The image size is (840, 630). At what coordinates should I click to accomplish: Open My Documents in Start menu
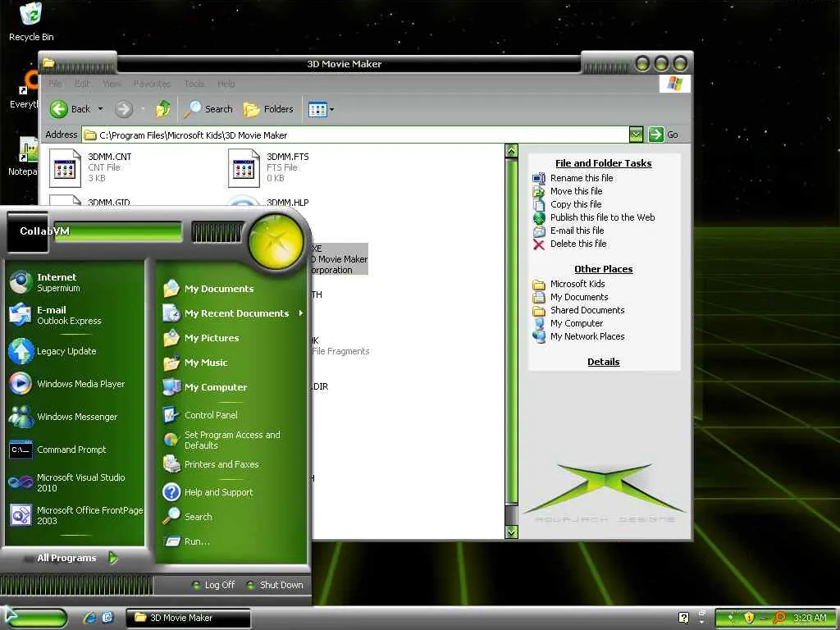(x=232, y=289)
